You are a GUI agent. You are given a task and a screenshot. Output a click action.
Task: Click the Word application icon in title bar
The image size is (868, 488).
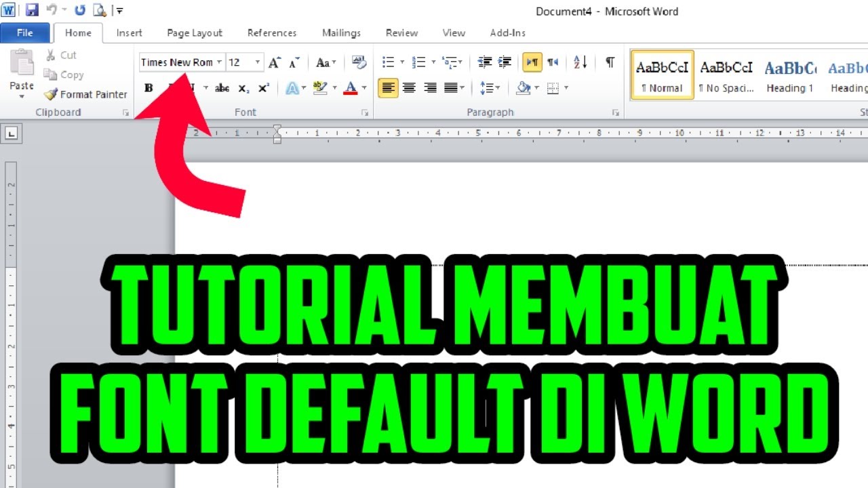9,10
